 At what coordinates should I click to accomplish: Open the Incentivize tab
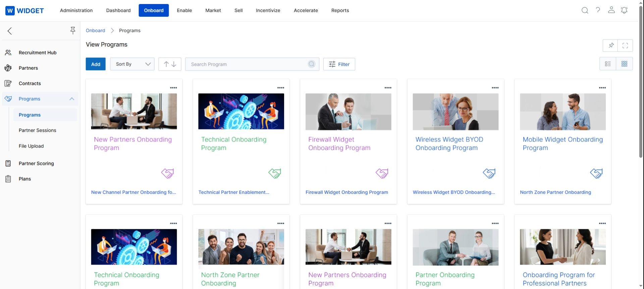[x=268, y=10]
